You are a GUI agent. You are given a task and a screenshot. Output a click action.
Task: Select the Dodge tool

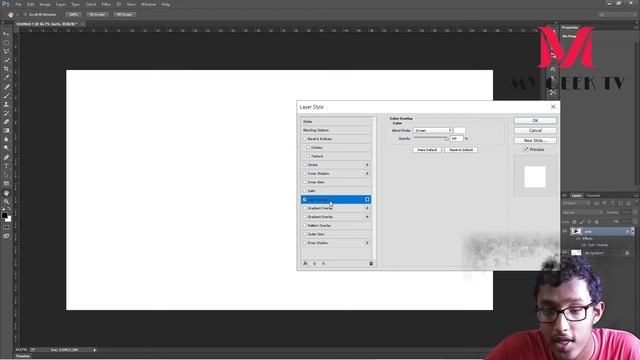pyautogui.click(x=6, y=148)
